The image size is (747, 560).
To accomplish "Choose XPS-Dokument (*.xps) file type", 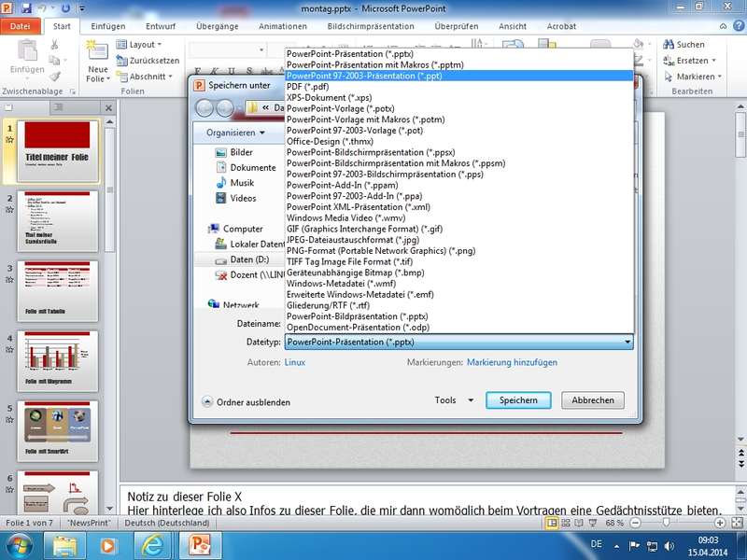I will point(458,98).
